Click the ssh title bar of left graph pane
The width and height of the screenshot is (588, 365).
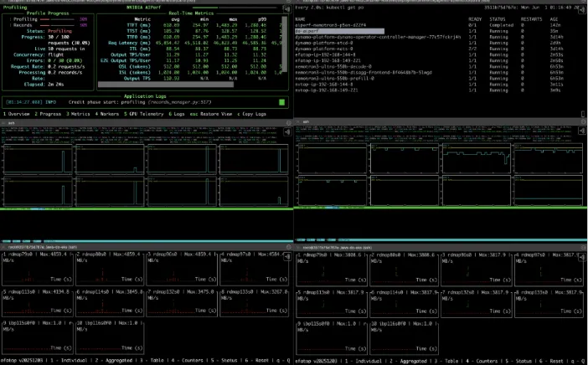tap(147, 122)
